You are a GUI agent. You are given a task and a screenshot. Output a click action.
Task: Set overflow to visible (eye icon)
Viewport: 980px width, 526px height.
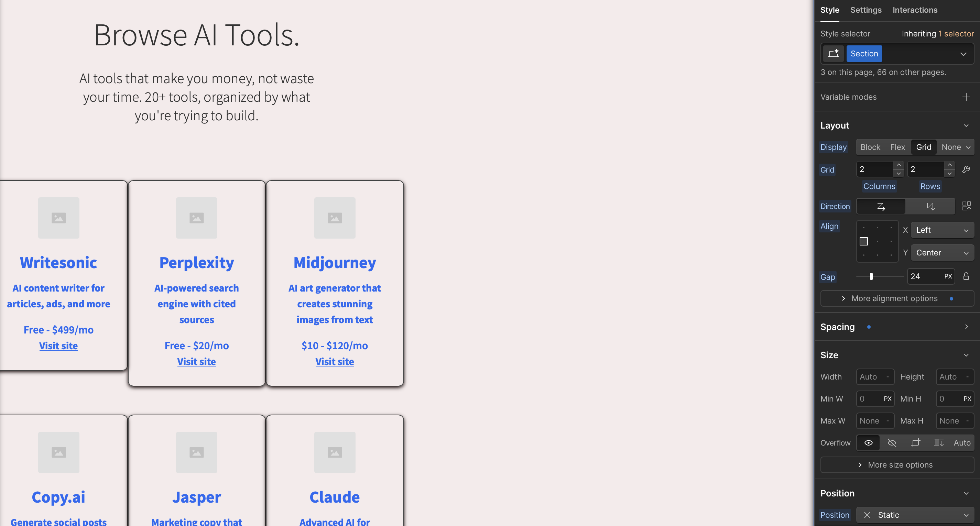(869, 443)
